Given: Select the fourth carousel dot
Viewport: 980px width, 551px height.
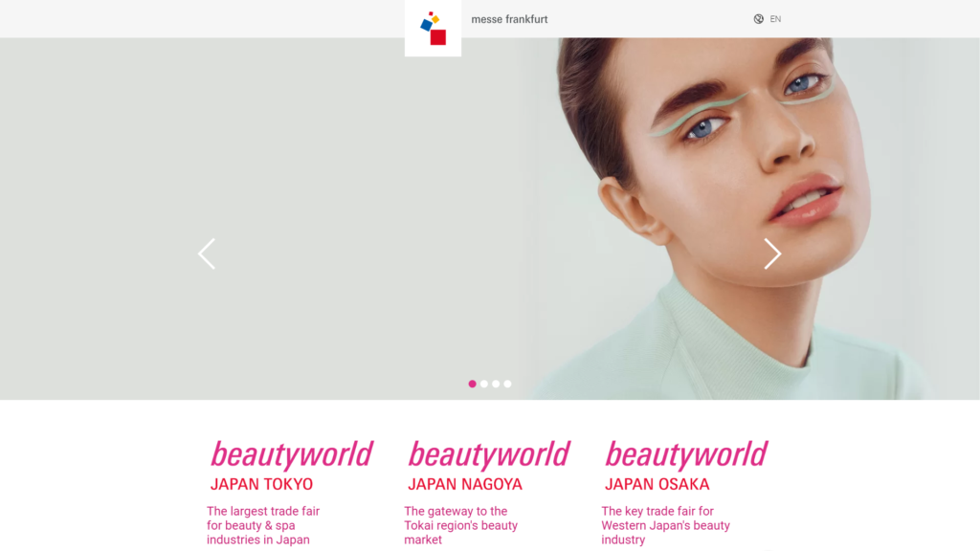Looking at the screenshot, I should click(x=507, y=384).
